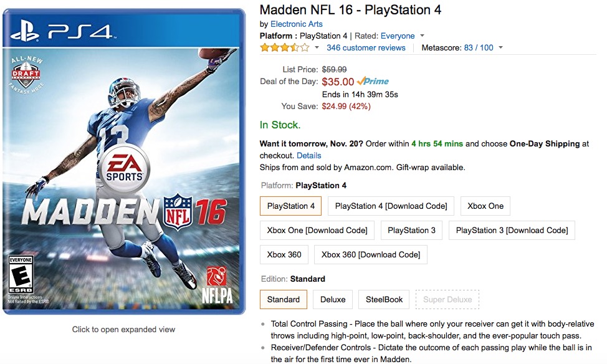Choose Xbox One [Download Code] platform
607x364 pixels.
(317, 231)
